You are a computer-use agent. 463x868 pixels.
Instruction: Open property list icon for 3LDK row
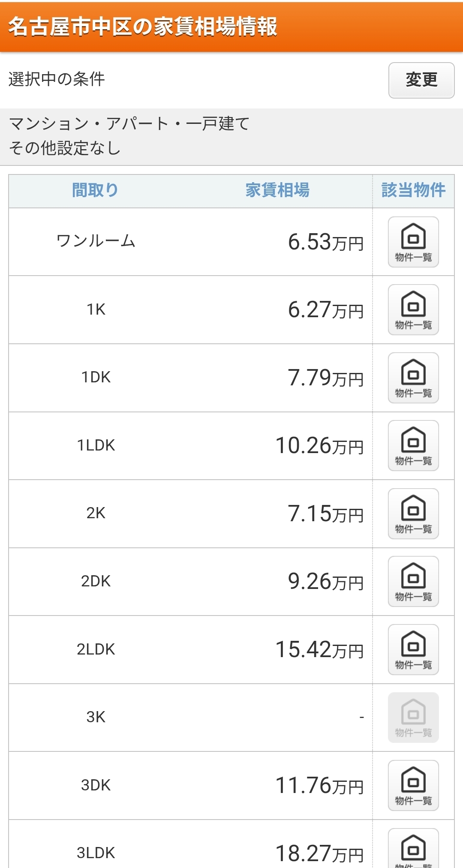click(x=413, y=850)
